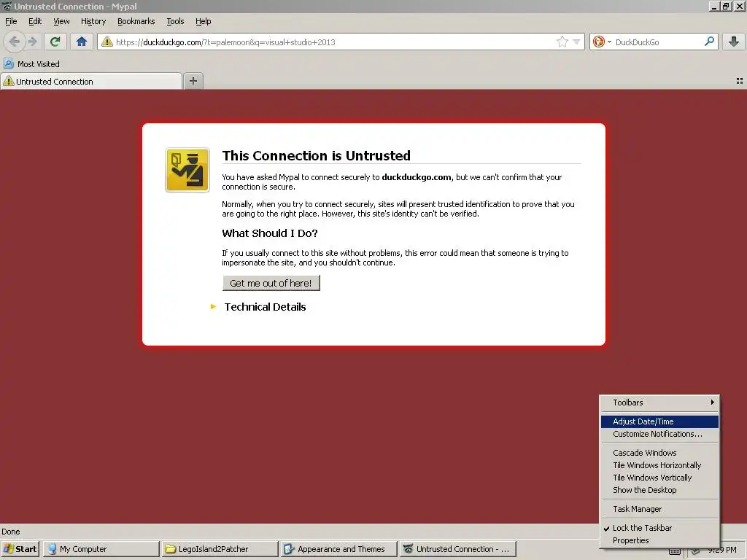Screen dimensions: 747x560
Task: Switch to LegoIsland2Patcher taskbar folder
Action: pos(220,549)
